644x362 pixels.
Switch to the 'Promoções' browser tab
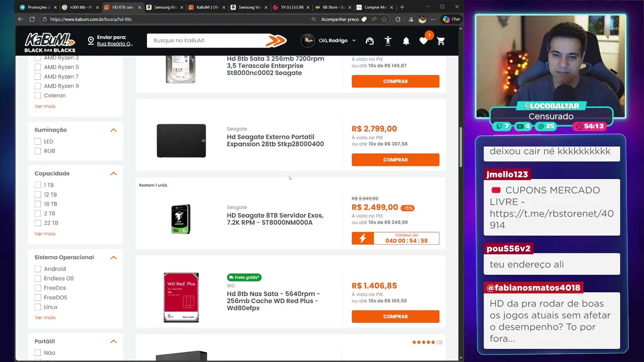[37, 8]
